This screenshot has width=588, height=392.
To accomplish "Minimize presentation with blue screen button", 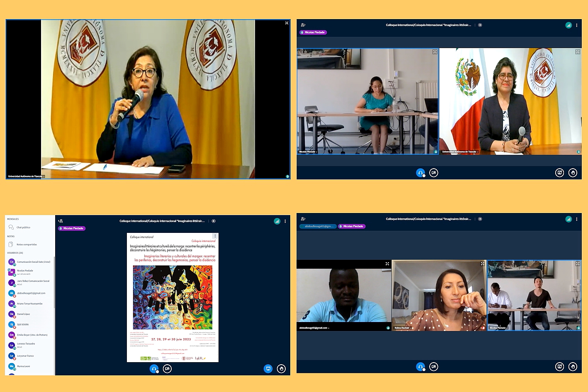I will point(268,369).
